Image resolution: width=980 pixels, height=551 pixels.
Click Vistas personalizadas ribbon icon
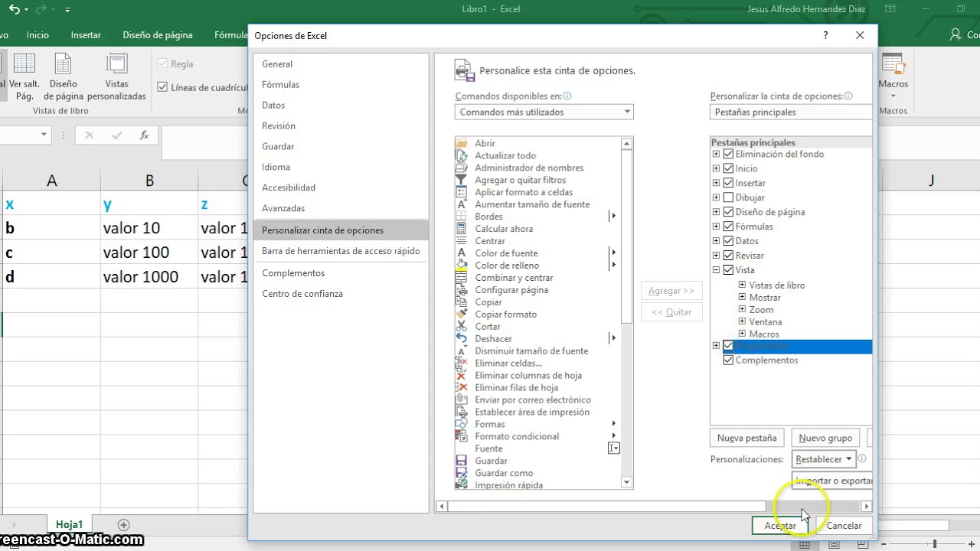116,64
